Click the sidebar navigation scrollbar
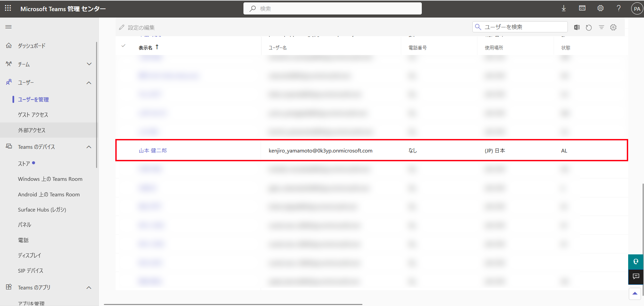 (x=97, y=105)
